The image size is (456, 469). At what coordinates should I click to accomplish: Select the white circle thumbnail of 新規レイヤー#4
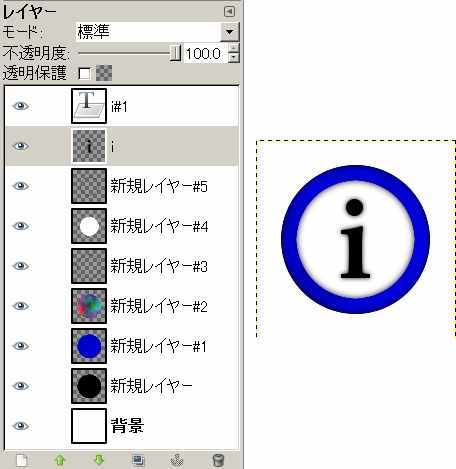pos(89,226)
